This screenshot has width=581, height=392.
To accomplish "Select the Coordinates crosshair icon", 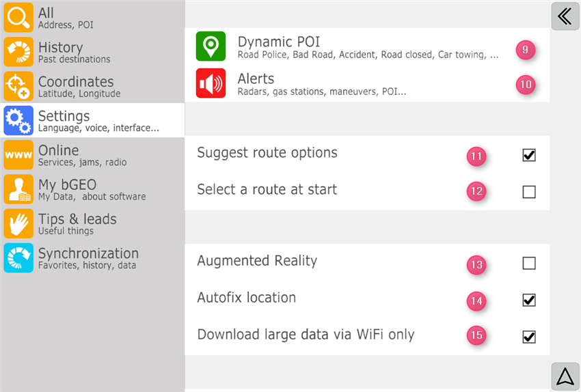I will (x=18, y=87).
